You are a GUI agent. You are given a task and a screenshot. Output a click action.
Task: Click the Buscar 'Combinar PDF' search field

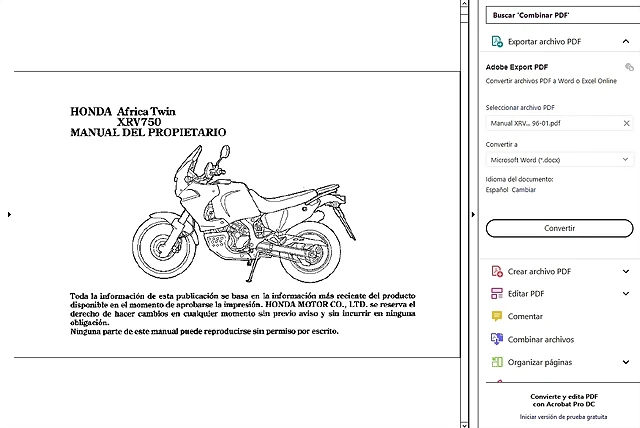(563, 15)
